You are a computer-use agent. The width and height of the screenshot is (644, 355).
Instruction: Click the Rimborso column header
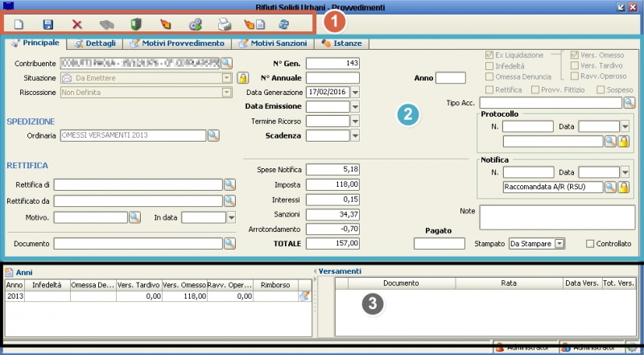pyautogui.click(x=275, y=284)
